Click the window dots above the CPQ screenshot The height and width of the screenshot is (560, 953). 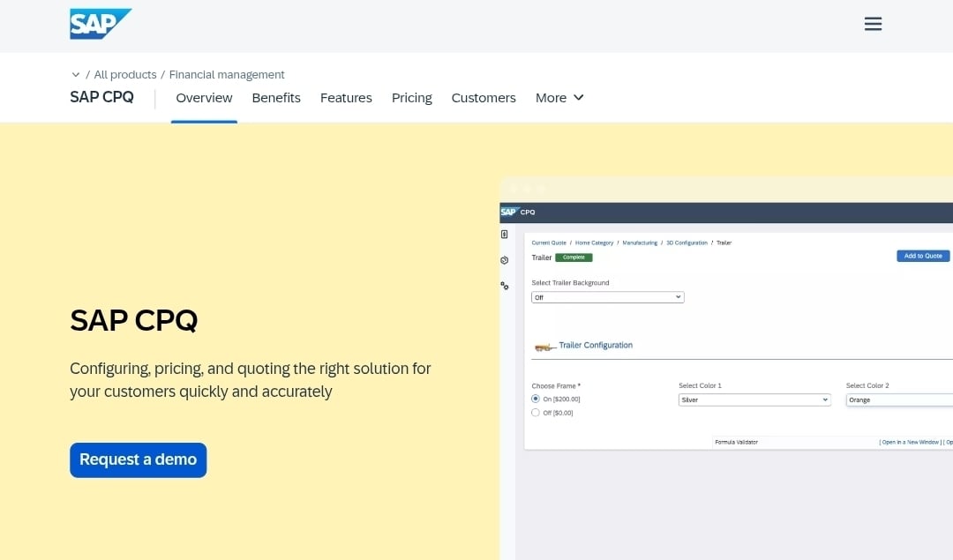[527, 188]
